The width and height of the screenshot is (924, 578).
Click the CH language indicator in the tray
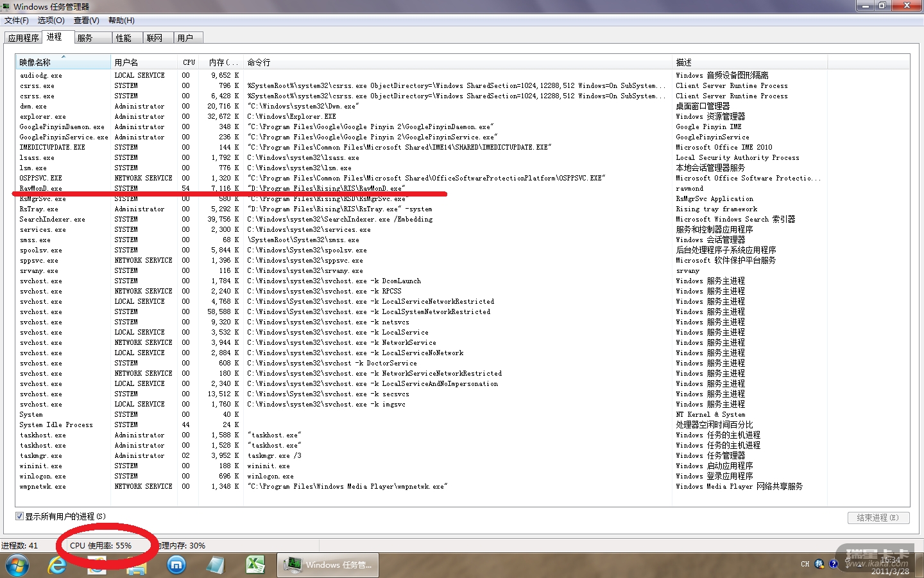tap(805, 564)
